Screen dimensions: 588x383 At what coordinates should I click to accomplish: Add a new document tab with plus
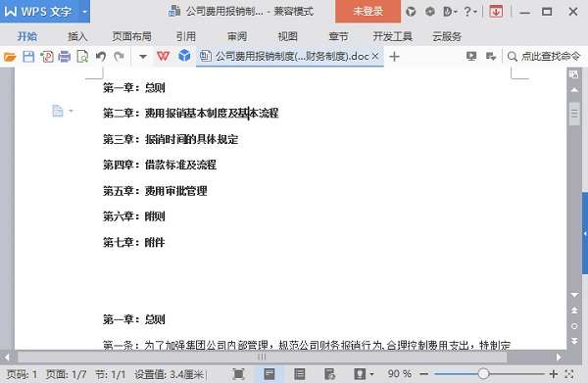click(x=394, y=57)
